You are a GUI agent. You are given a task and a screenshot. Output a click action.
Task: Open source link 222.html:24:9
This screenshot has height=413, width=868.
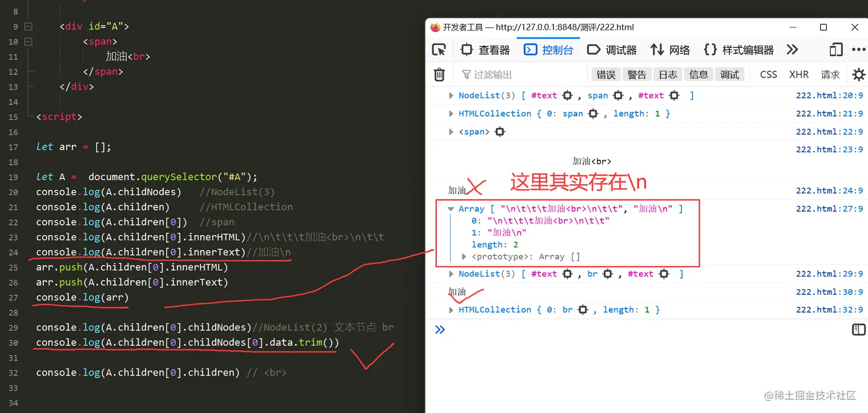point(830,191)
